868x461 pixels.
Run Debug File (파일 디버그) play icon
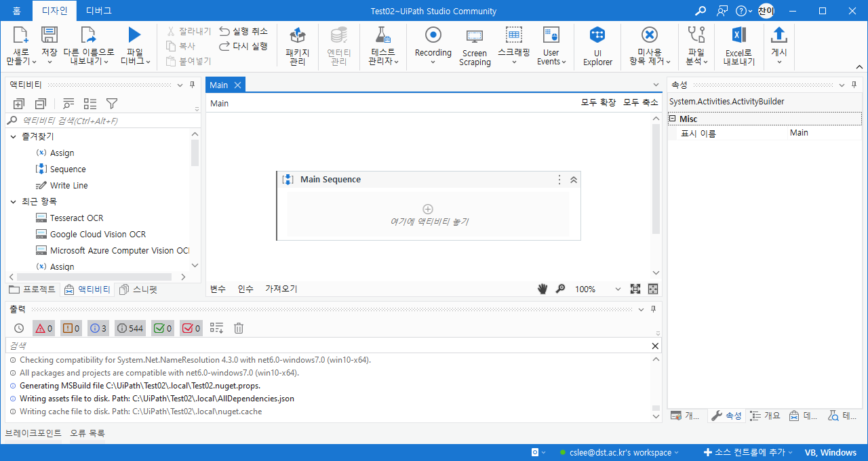[x=134, y=36]
